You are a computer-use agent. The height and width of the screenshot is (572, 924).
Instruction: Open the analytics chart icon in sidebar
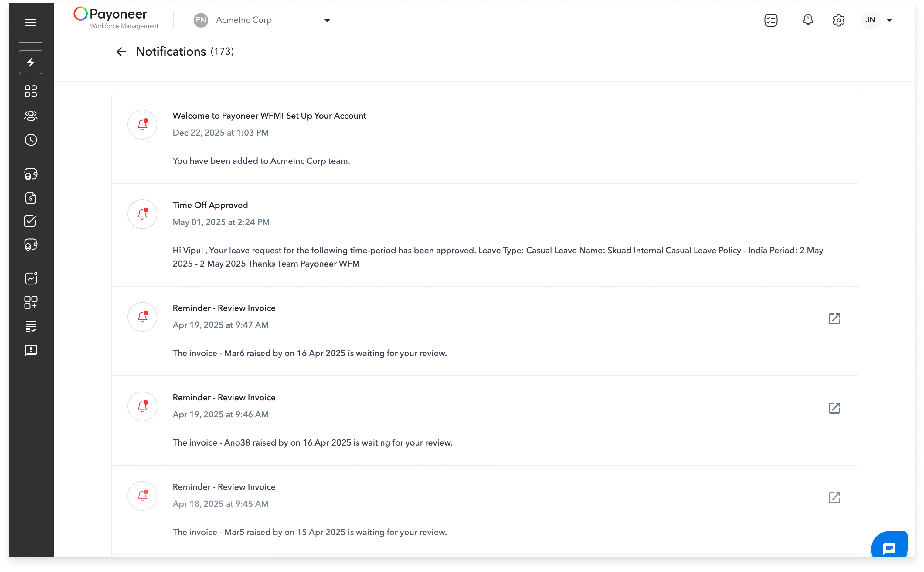pos(31,278)
